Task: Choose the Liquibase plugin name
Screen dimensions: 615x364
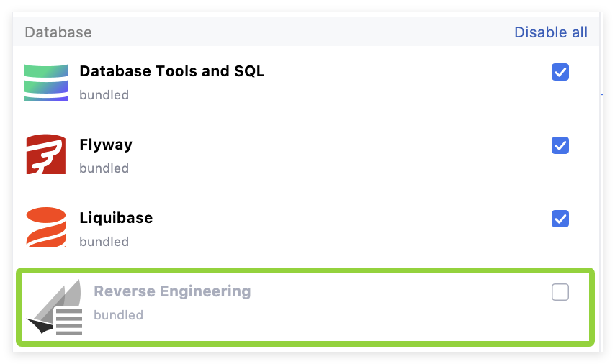Action: click(x=116, y=217)
